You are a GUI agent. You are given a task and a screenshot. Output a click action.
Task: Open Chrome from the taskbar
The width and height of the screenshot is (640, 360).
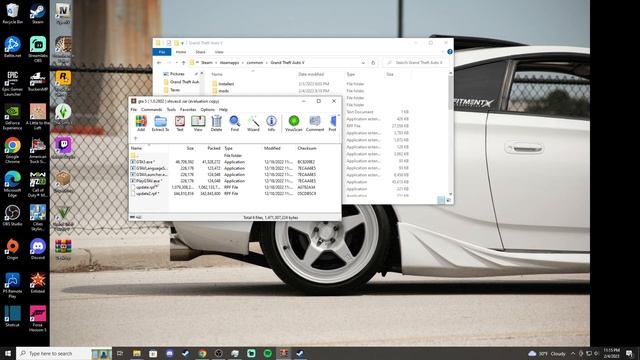coord(202,353)
